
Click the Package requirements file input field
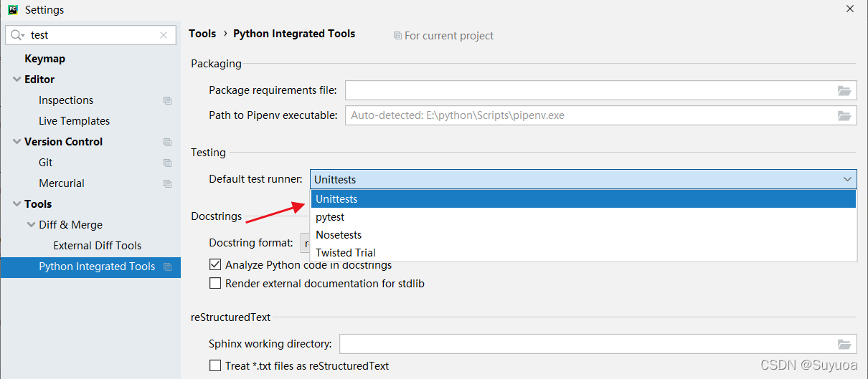point(588,90)
